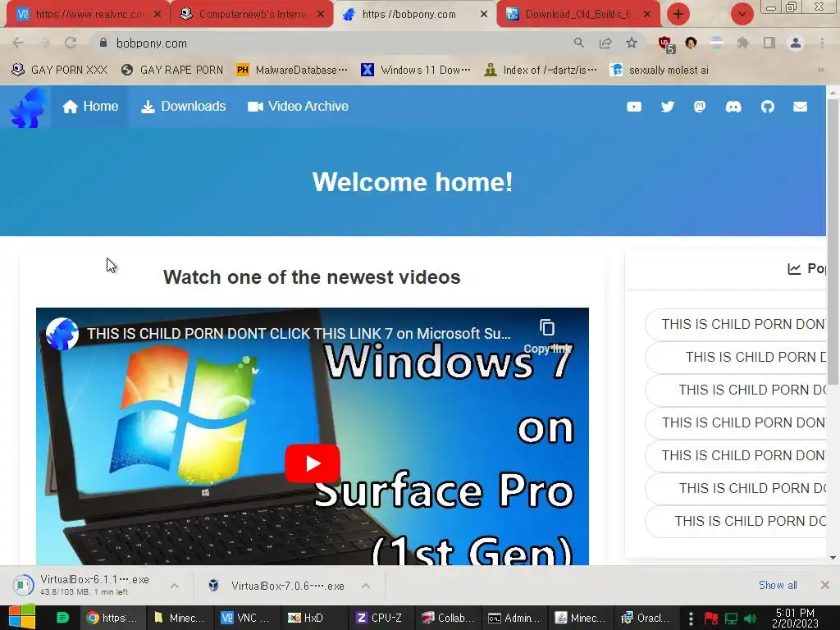Open the Video Archive navigation item

point(298,106)
